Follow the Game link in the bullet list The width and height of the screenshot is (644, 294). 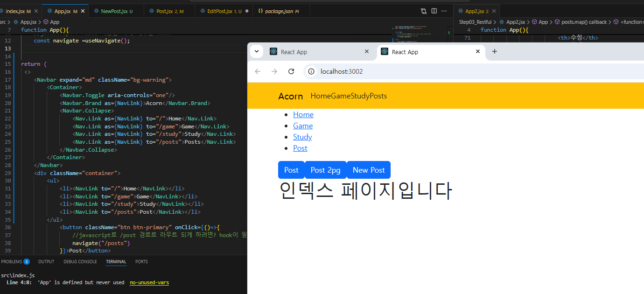(303, 126)
